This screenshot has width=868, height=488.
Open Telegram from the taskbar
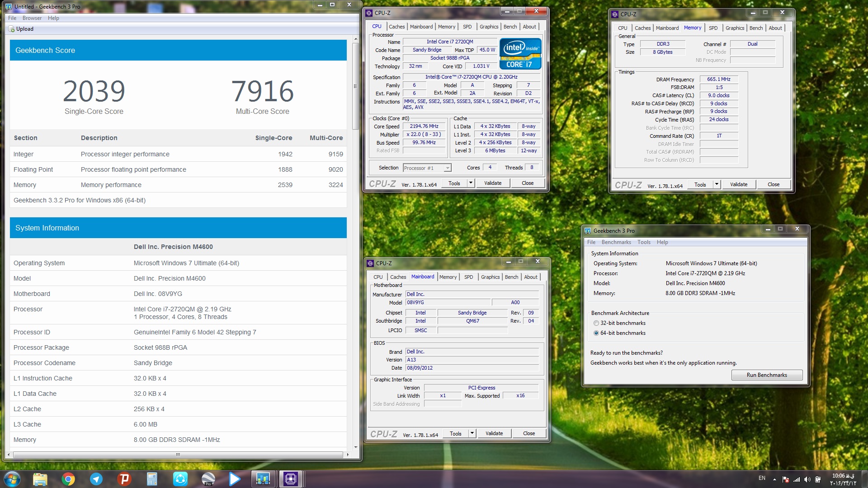(96, 479)
